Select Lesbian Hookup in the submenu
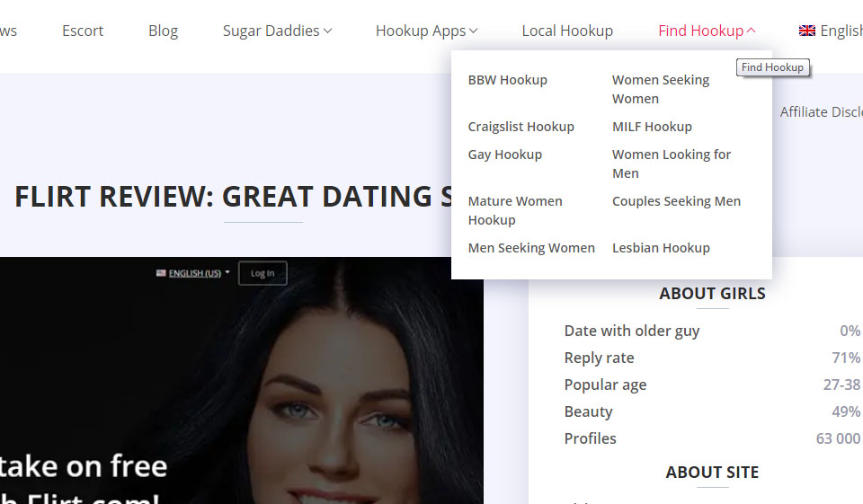The image size is (863, 504). click(661, 248)
